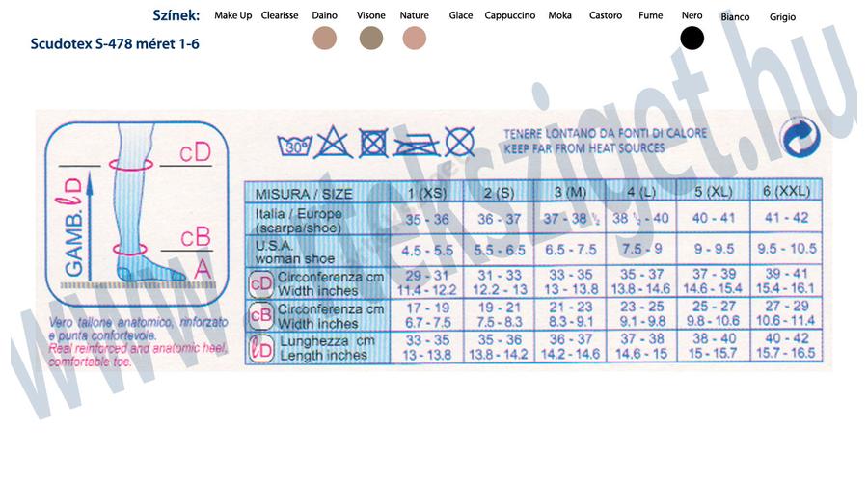Click the wash at 30° care icon
The width and height of the screenshot is (868, 482).
tap(294, 147)
